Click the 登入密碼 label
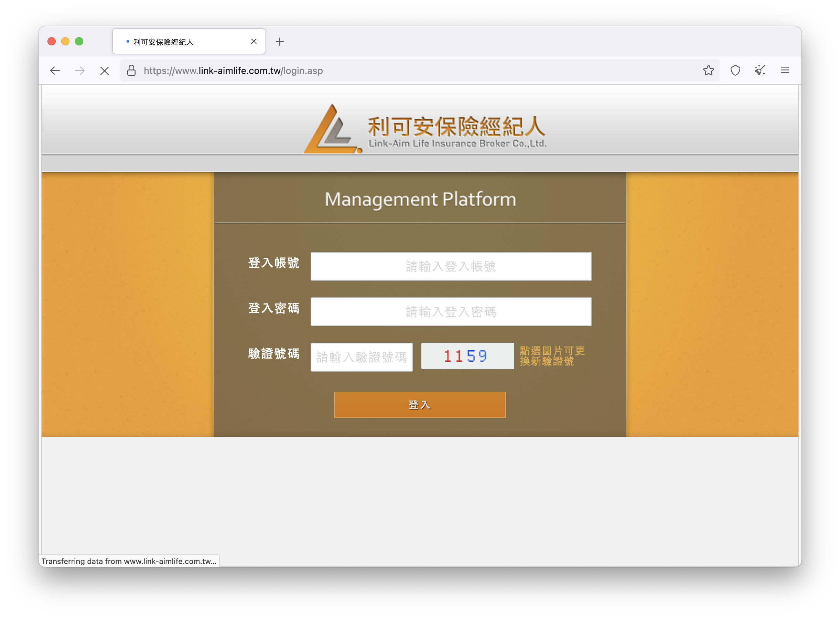 pyautogui.click(x=274, y=309)
